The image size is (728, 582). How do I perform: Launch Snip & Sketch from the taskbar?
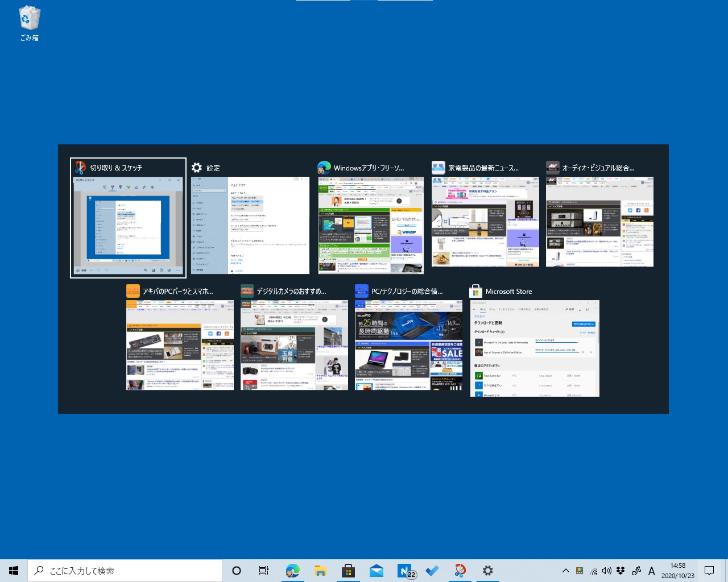coord(460,570)
